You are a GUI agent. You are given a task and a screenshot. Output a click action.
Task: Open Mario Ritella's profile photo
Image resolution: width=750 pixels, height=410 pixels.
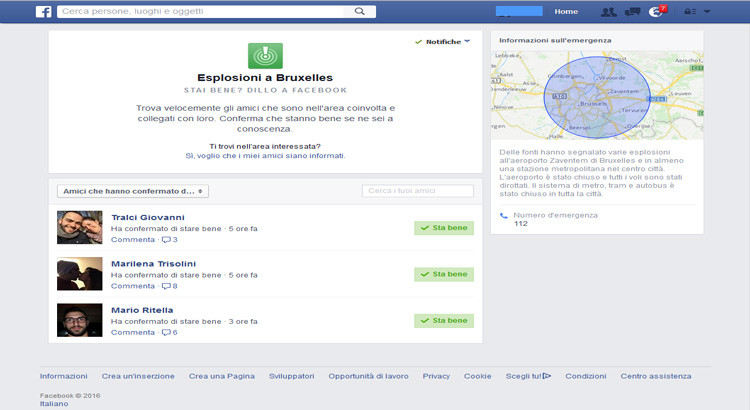click(x=79, y=320)
